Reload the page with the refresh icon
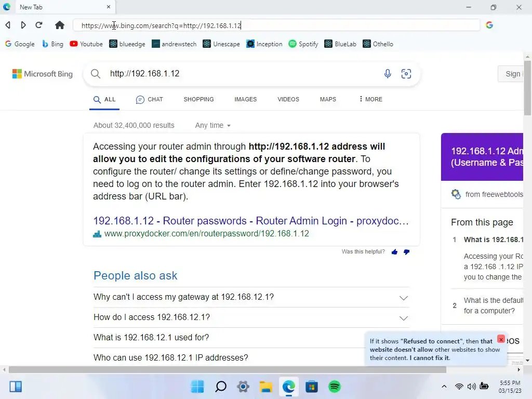The height and width of the screenshot is (399, 532). 39,25
